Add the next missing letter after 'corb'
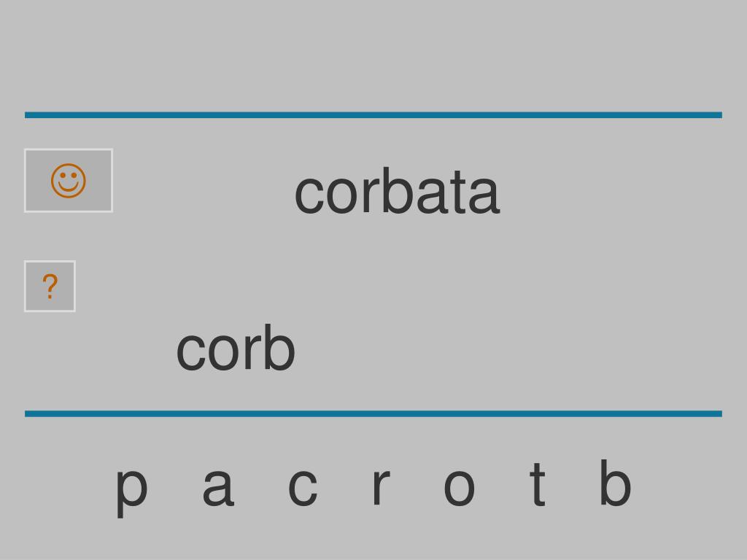The image size is (747, 560). [218, 486]
